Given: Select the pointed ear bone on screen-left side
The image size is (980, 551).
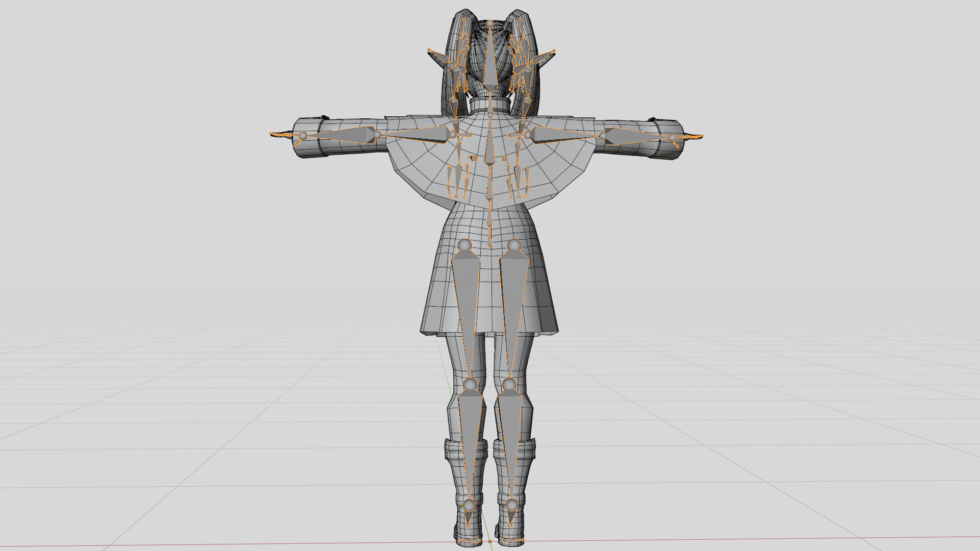Looking at the screenshot, I should pos(440,58).
